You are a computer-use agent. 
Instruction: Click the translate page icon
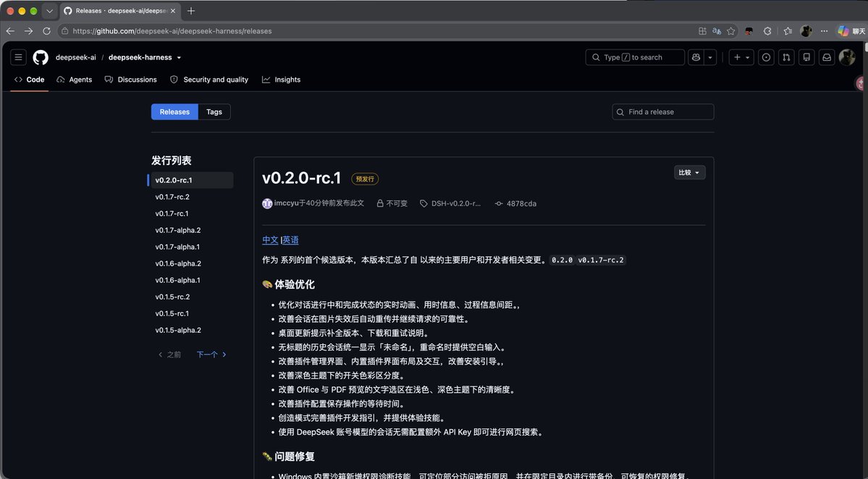pyautogui.click(x=716, y=31)
